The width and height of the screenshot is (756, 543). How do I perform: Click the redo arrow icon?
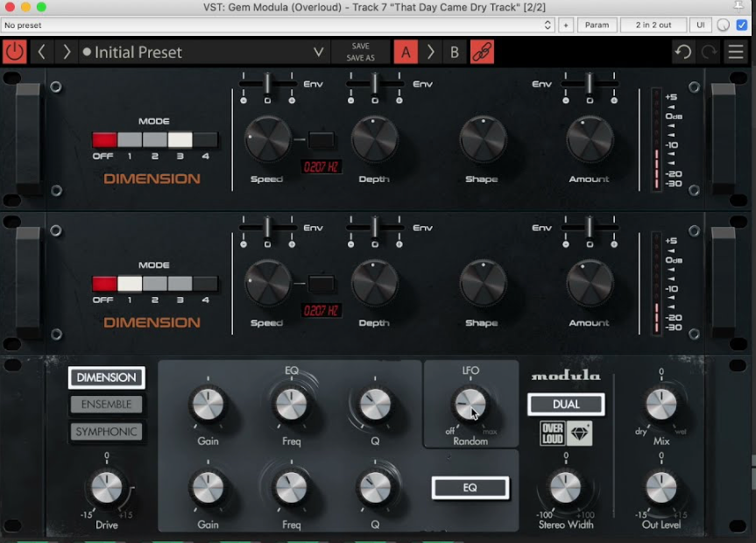click(709, 52)
